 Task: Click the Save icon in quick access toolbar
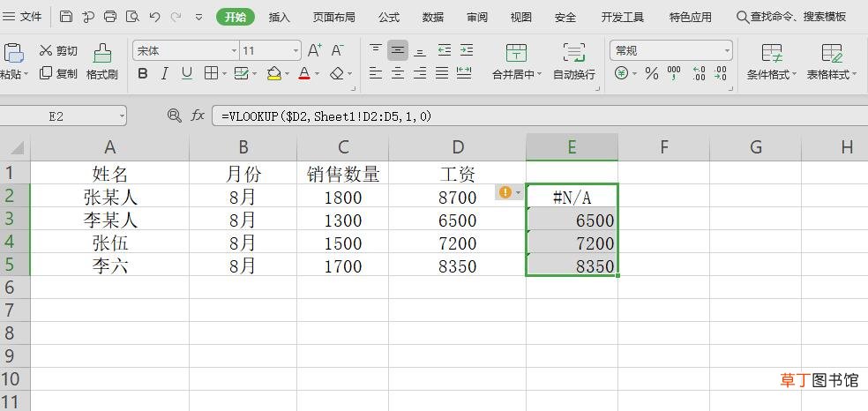pyautogui.click(x=66, y=17)
